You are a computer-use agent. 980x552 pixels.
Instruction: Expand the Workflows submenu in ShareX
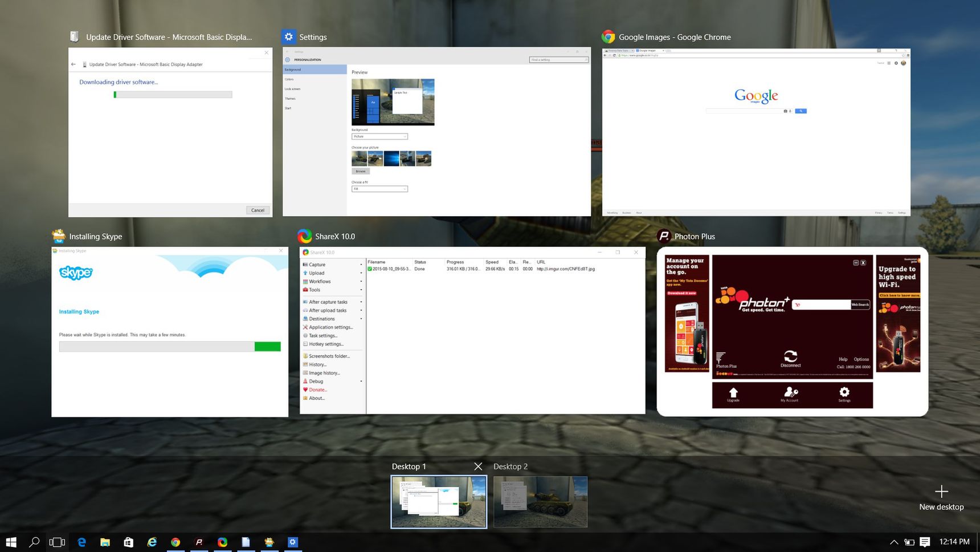pyautogui.click(x=361, y=282)
